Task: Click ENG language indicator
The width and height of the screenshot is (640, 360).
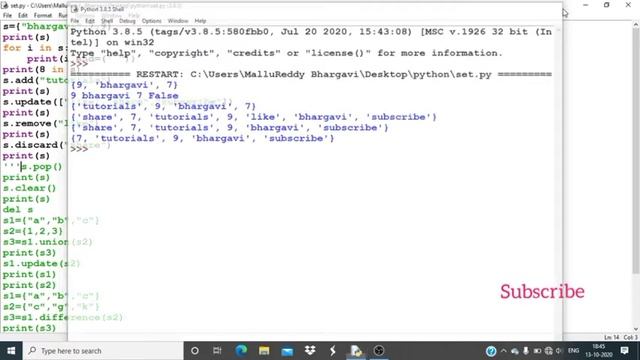Action: (x=573, y=351)
